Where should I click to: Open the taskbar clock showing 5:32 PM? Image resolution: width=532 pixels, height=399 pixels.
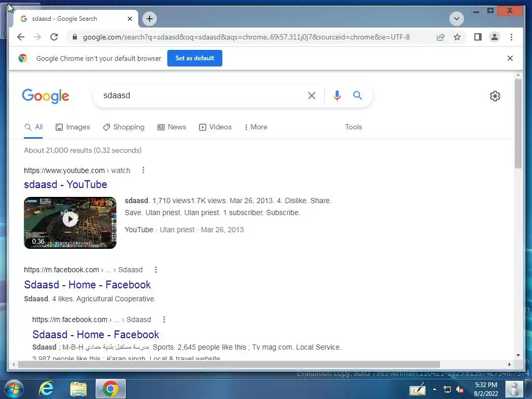pos(486,389)
